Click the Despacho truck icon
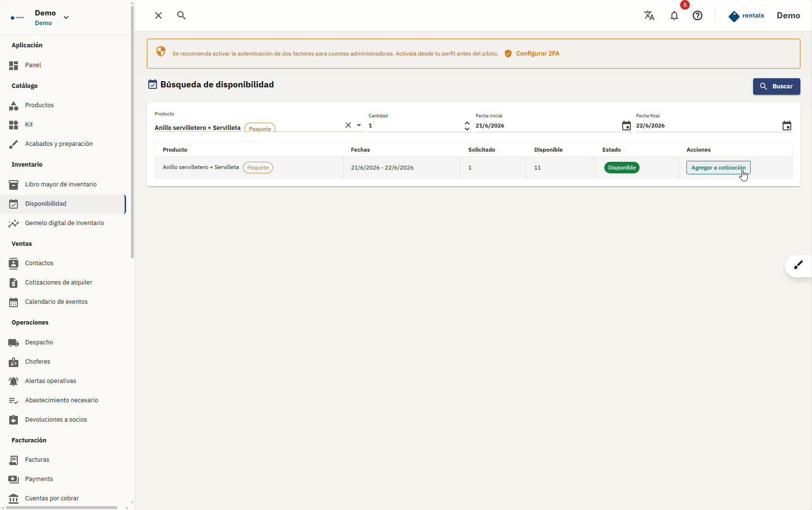812x510 pixels. [x=14, y=342]
